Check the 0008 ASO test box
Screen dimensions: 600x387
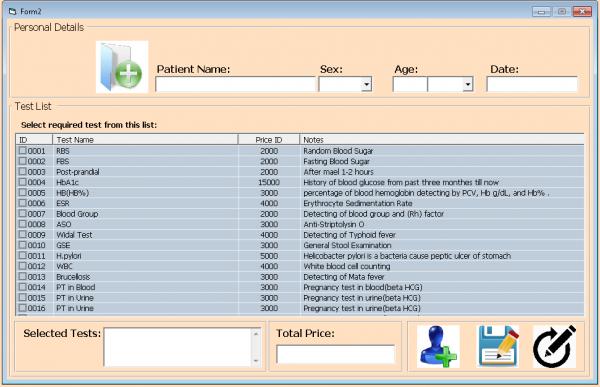(x=23, y=224)
